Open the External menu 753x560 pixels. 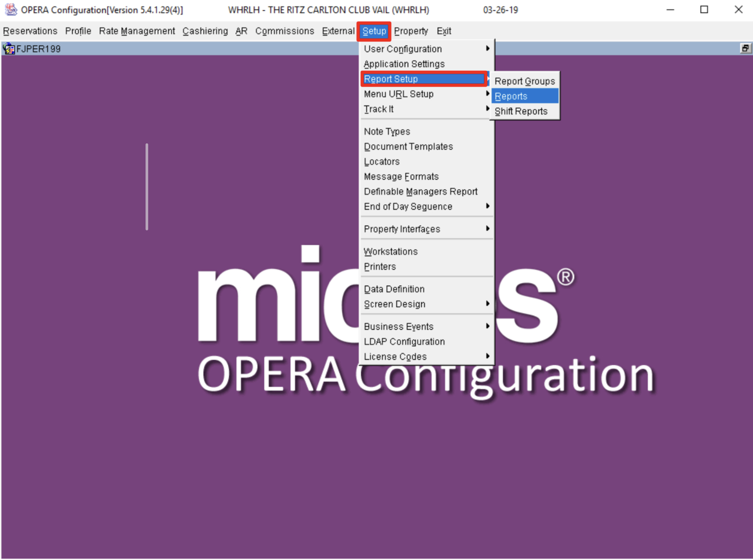[x=338, y=31]
